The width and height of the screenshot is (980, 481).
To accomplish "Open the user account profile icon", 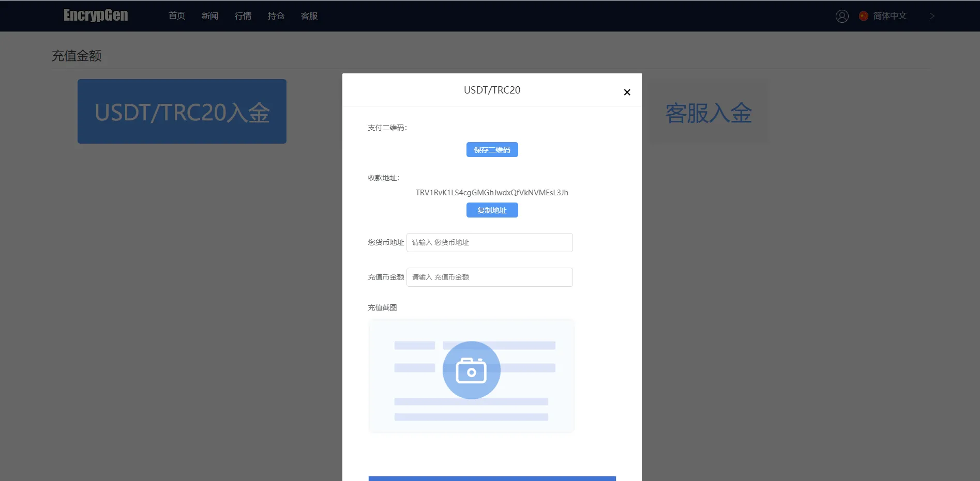I will click(x=841, y=16).
